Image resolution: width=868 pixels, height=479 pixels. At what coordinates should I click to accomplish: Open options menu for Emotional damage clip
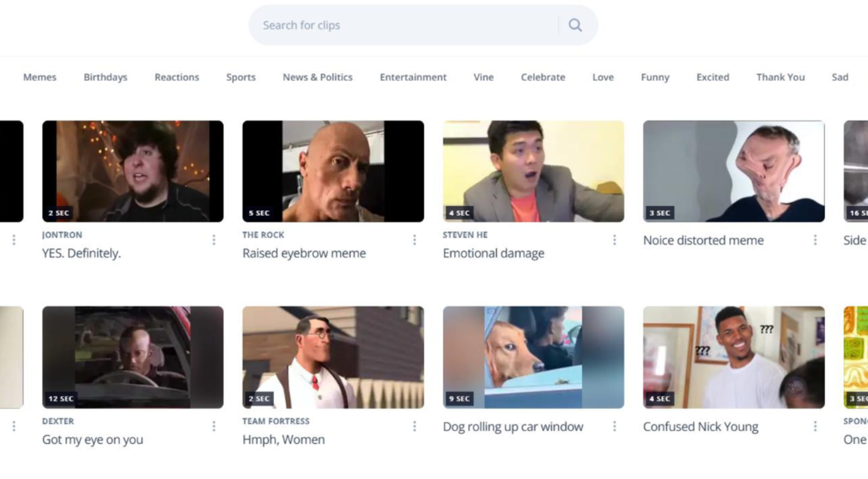pyautogui.click(x=615, y=240)
